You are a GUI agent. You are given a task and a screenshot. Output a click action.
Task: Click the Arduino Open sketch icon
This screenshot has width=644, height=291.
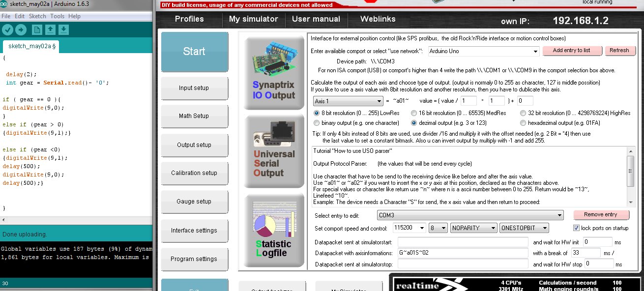point(50,30)
